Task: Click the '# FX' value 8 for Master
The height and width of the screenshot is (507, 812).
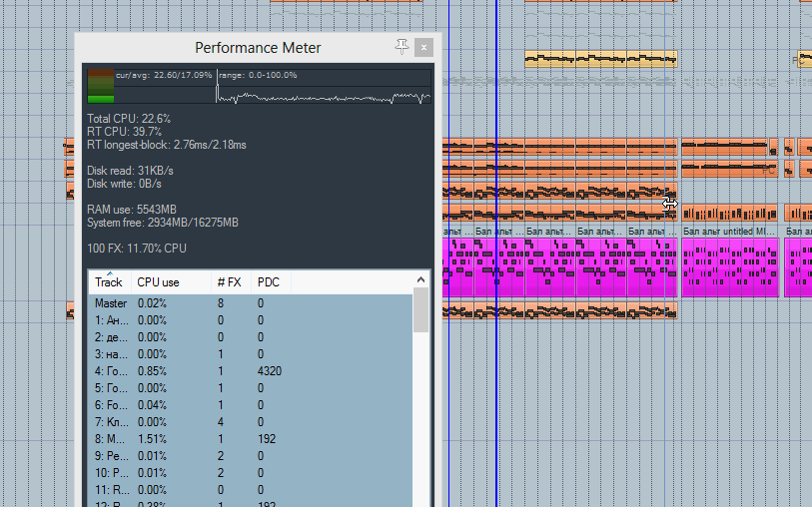Action: [x=221, y=303]
